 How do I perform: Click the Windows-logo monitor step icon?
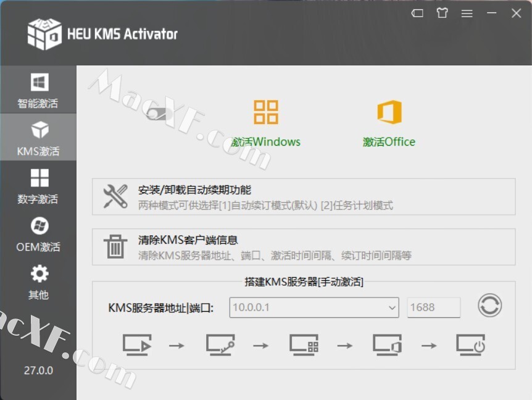(304, 346)
